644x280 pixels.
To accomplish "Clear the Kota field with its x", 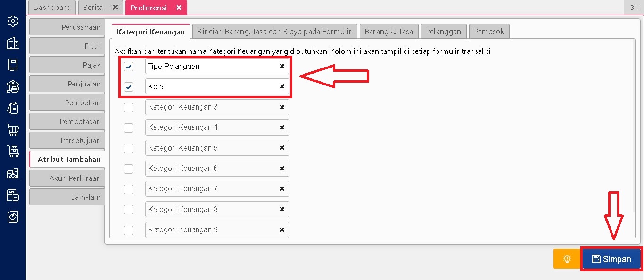I will tap(282, 86).
